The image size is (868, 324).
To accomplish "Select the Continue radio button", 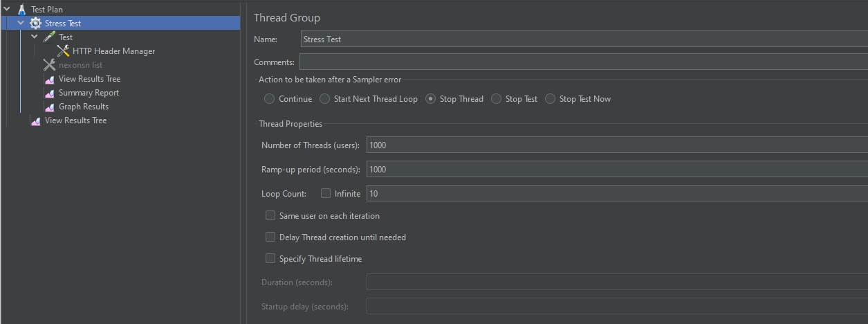I will point(270,99).
